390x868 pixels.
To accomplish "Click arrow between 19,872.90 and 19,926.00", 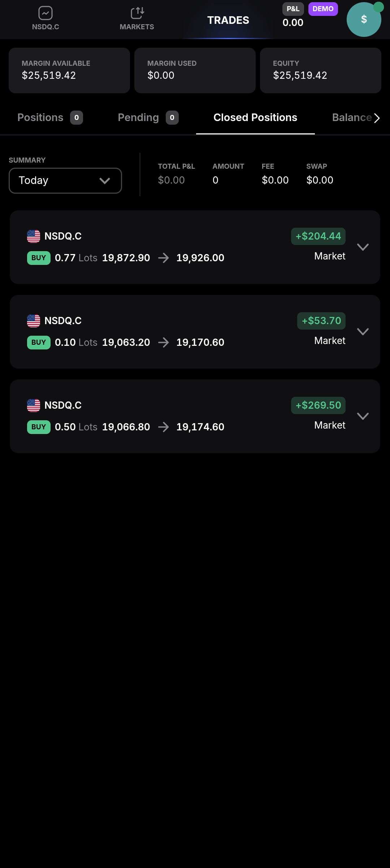I will tap(163, 258).
